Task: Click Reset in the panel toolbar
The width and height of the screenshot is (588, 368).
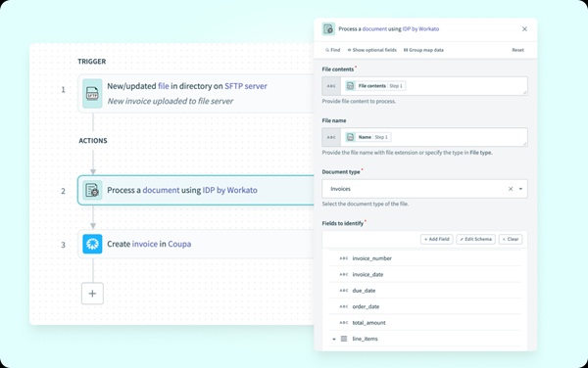Action: coord(517,50)
